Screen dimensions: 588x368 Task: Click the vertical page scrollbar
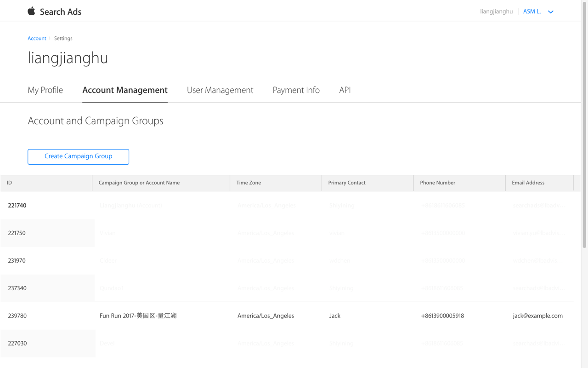click(584, 124)
